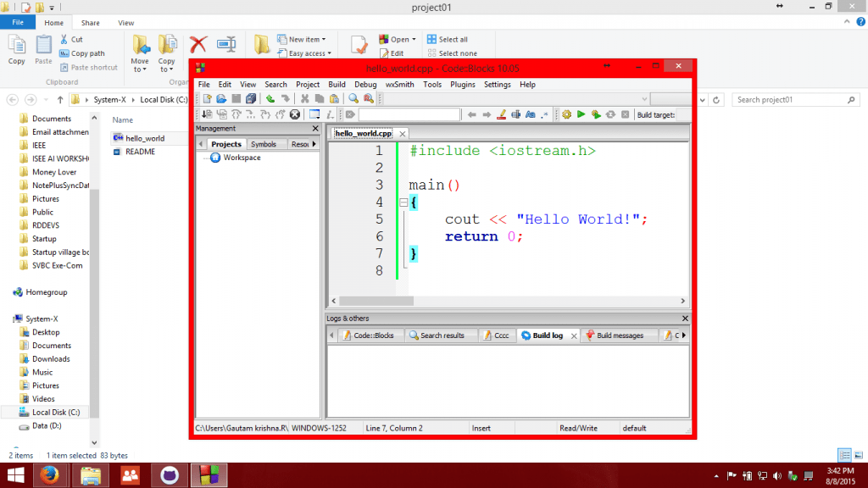
Task: Switch to the Symbols tab
Action: tap(264, 144)
